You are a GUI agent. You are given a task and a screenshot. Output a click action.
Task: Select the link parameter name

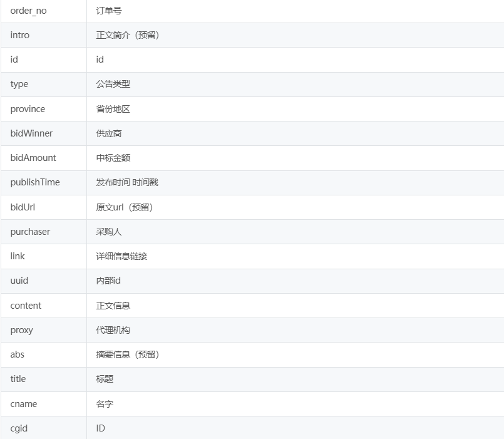point(18,256)
